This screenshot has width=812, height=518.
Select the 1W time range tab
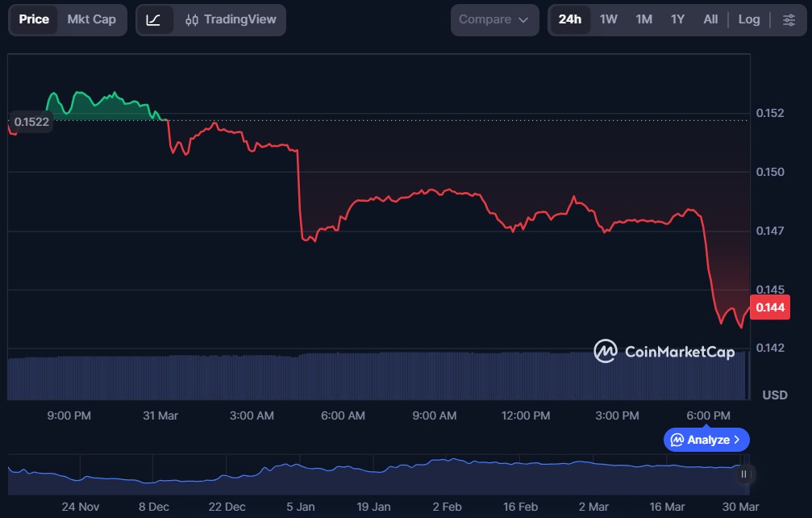pos(608,19)
